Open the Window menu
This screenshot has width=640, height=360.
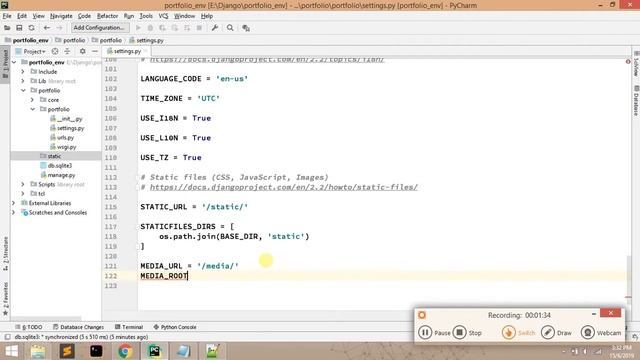184,16
